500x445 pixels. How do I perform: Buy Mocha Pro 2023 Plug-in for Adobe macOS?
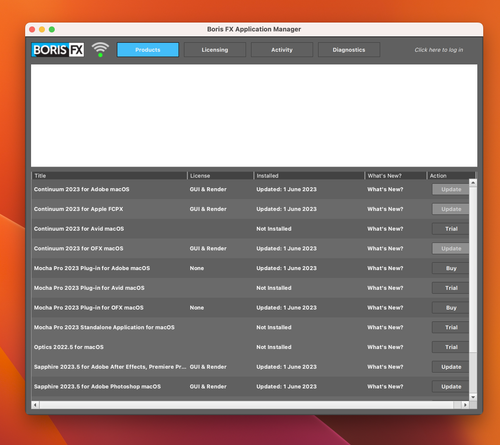(451, 268)
